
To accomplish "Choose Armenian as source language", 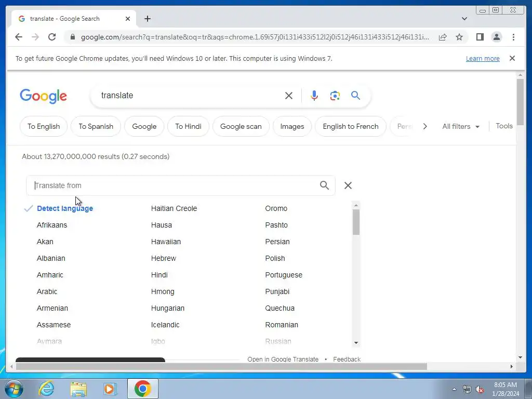I will 52,308.
